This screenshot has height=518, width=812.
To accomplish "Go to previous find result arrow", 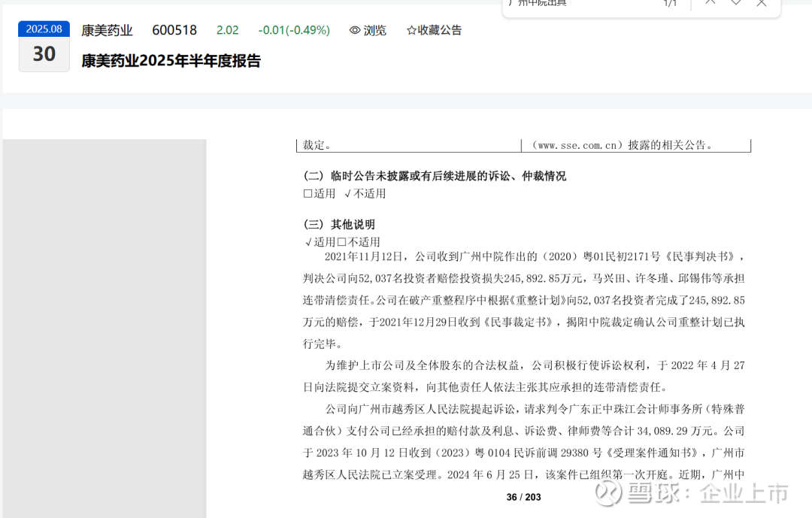I will [x=710, y=2].
